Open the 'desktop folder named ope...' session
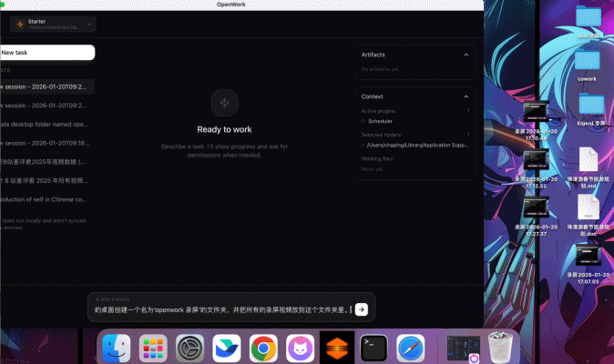This screenshot has width=614, height=364. (x=46, y=124)
